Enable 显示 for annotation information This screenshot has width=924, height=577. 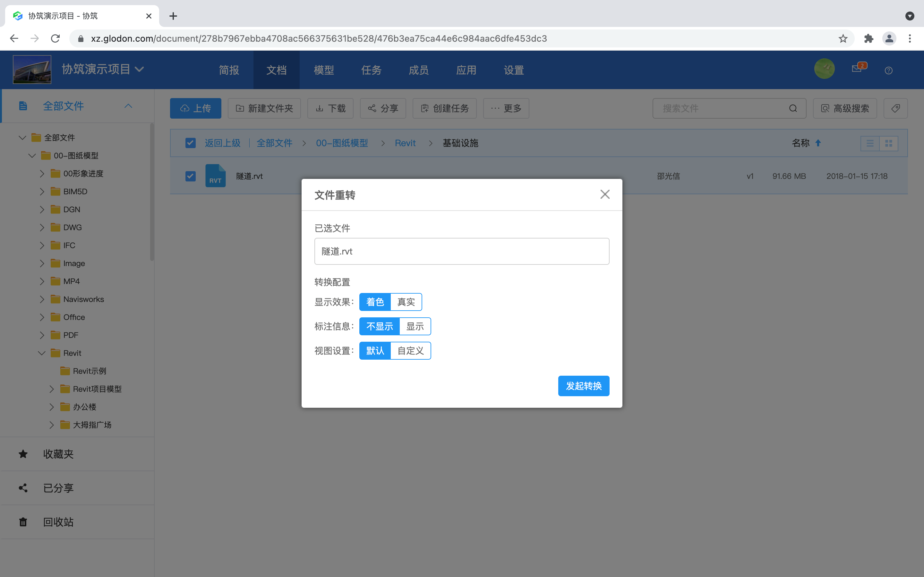point(415,326)
